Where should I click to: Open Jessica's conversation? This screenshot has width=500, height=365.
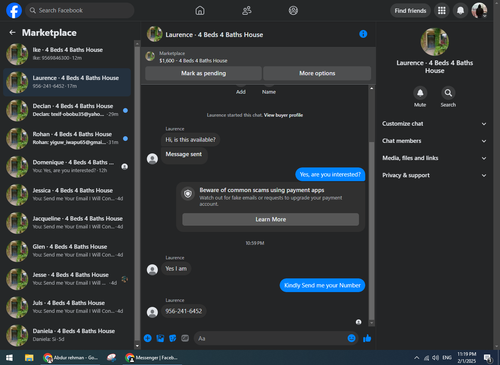[67, 195]
